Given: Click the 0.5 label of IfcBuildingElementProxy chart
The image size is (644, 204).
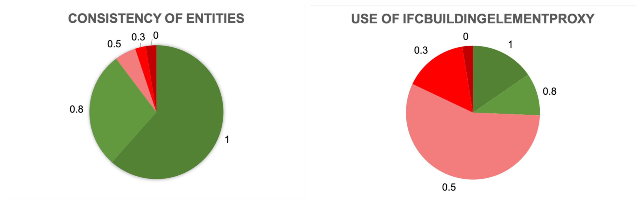Looking at the screenshot, I should [x=449, y=187].
